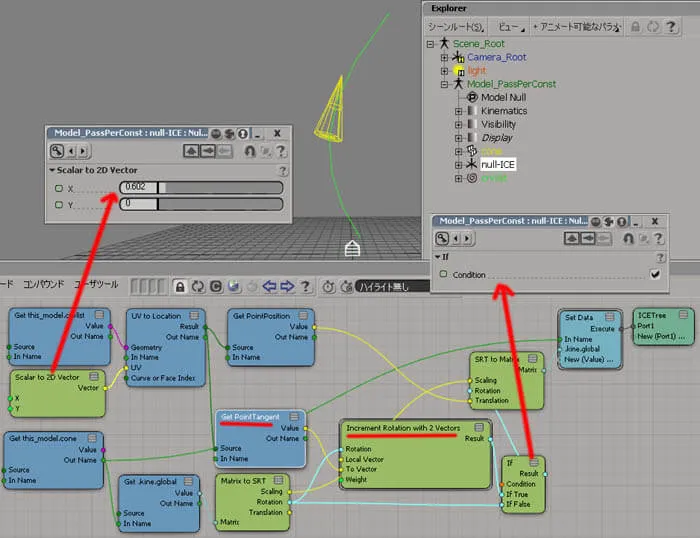700x538 pixels.
Task: Toggle the Condition checkbox in If page
Action: (655, 274)
